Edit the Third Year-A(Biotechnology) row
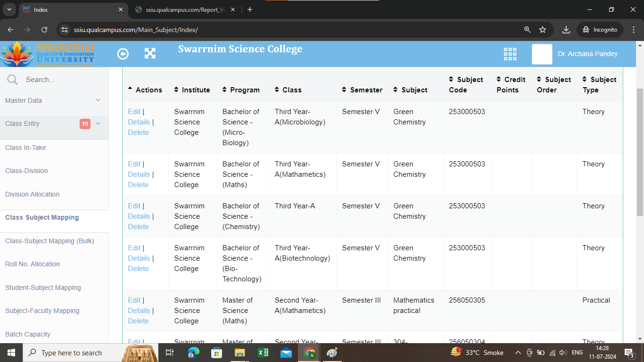The width and height of the screenshot is (644, 362). [x=134, y=248]
